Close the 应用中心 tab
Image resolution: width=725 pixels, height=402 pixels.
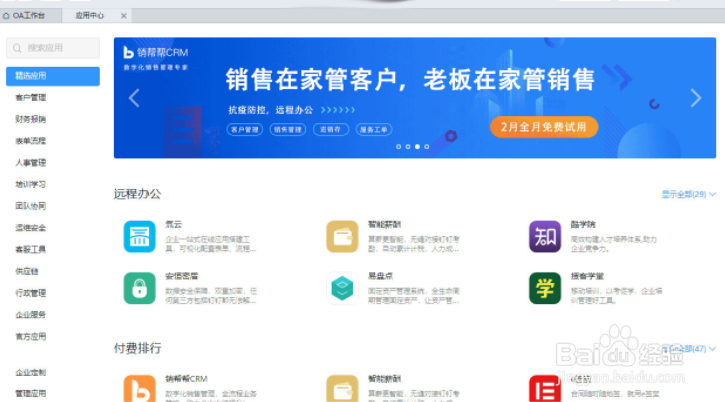(123, 16)
